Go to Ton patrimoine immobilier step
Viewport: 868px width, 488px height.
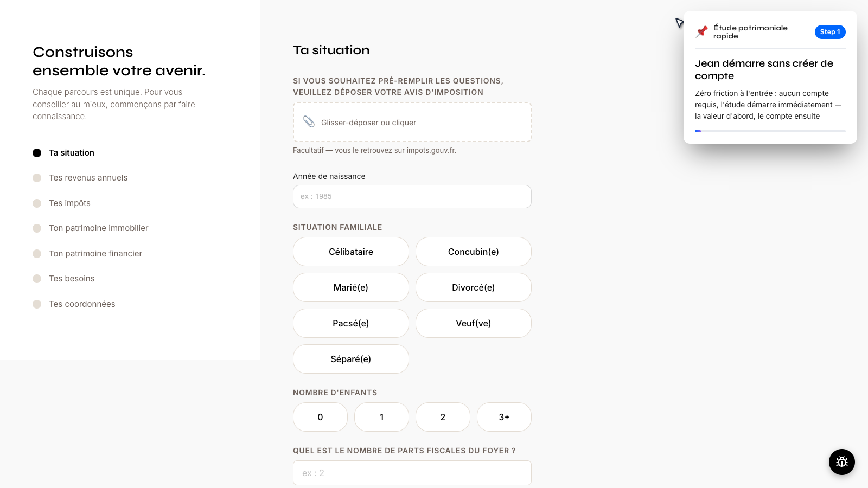(98, 228)
